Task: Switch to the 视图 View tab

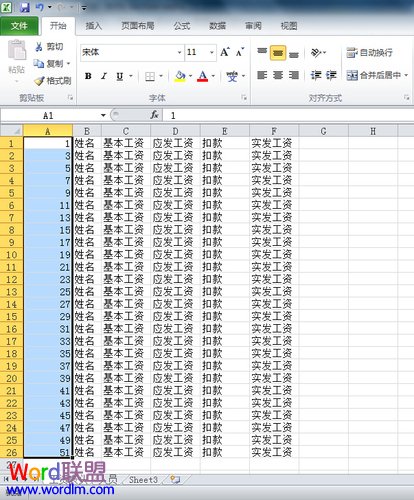Action: pos(289,26)
